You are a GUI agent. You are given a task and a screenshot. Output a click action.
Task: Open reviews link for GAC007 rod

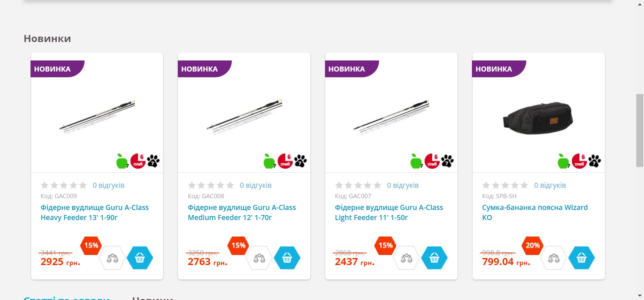click(x=403, y=185)
